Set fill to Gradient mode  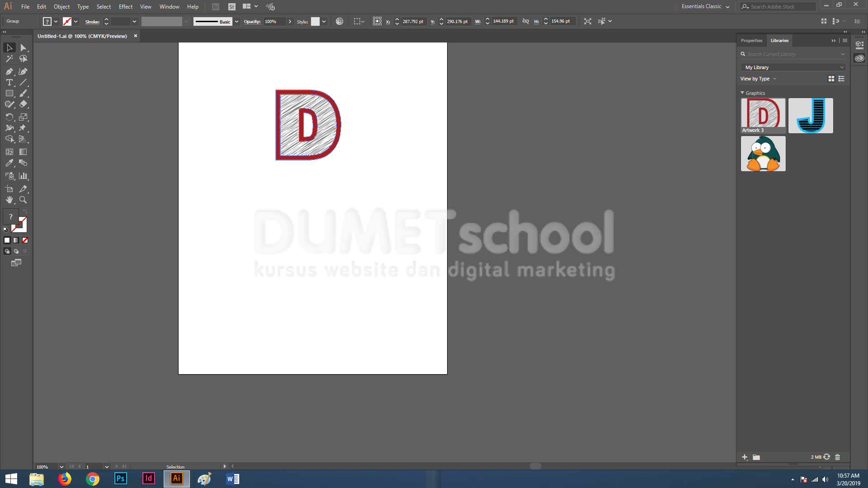click(x=16, y=240)
